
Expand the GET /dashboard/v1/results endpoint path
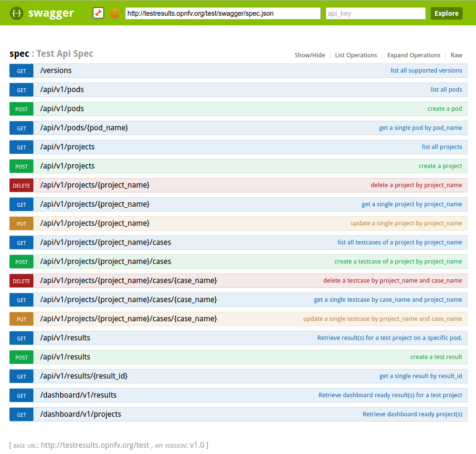[x=78, y=395]
